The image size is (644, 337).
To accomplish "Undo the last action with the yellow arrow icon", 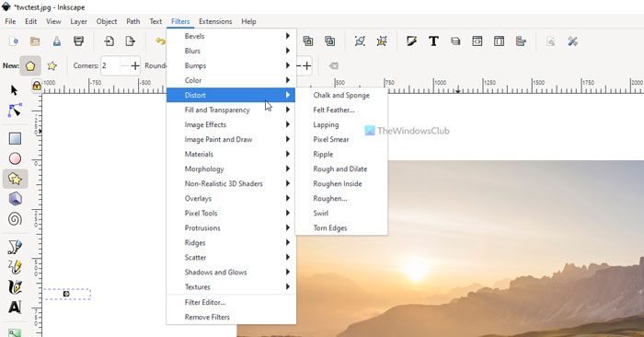I will (160, 41).
